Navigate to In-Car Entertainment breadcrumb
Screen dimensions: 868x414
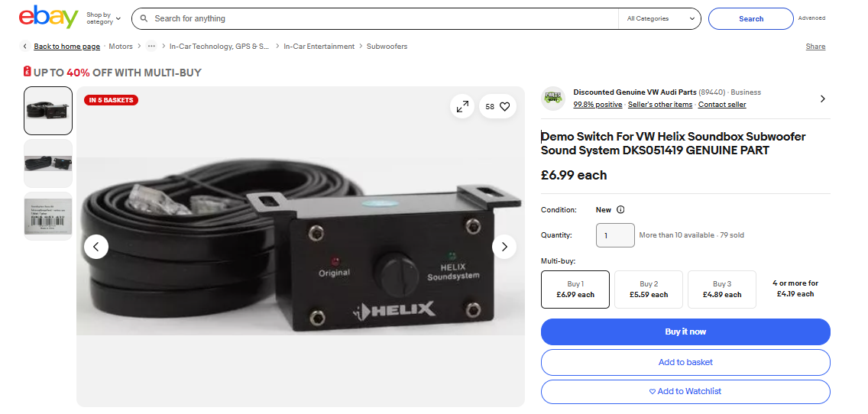319,47
